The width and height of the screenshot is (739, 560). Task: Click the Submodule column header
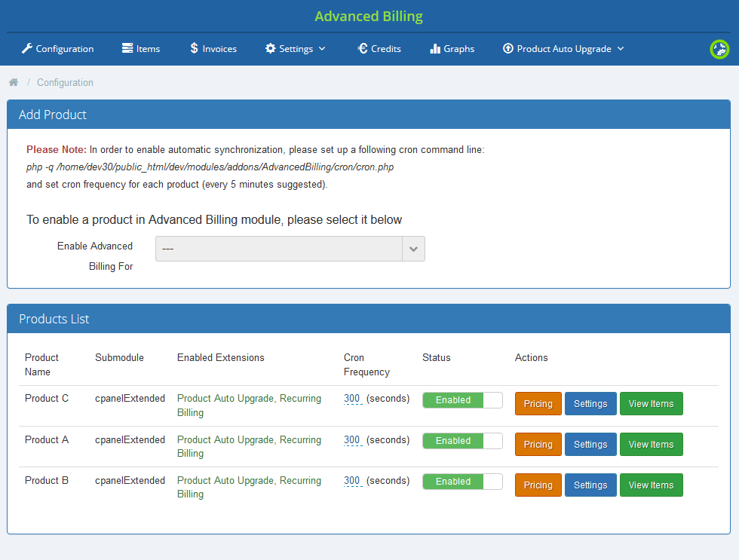(x=119, y=357)
